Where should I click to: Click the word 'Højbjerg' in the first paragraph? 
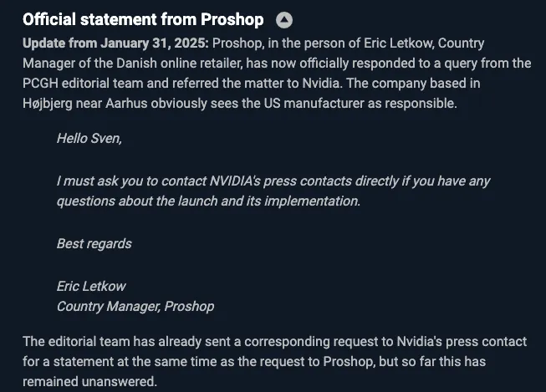coord(48,104)
